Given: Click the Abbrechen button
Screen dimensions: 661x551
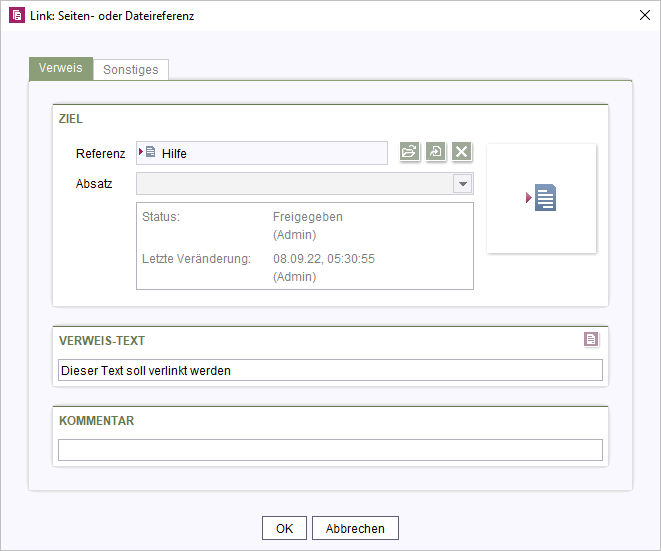Looking at the screenshot, I should (x=355, y=528).
